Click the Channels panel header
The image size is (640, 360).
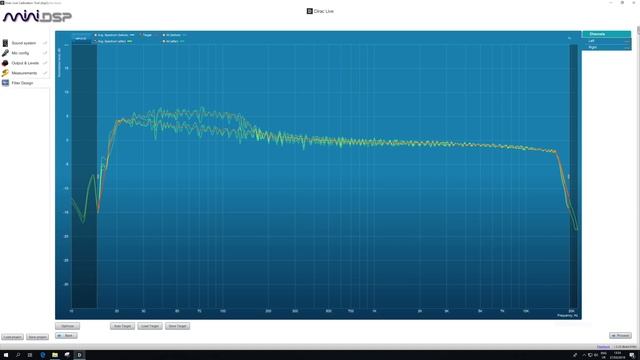(x=607, y=34)
